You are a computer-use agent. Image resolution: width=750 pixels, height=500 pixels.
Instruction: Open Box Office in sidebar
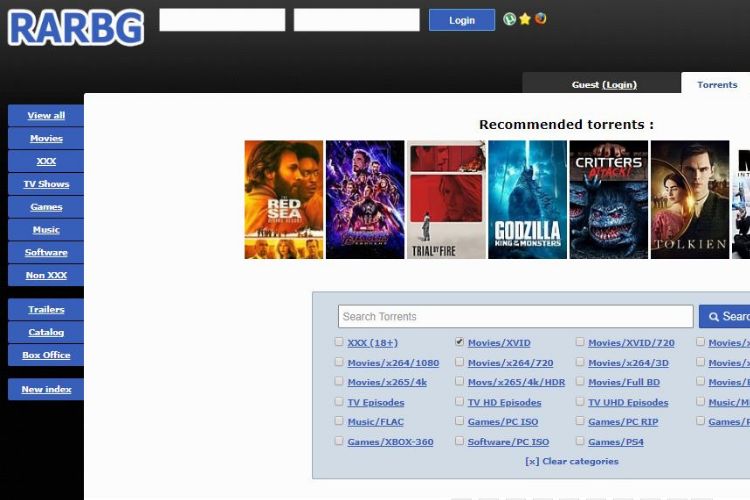[46, 355]
